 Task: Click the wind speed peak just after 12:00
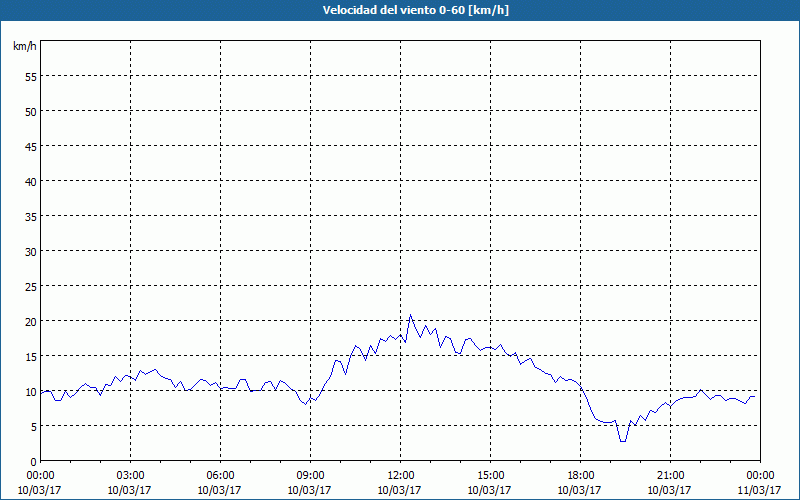coord(410,315)
